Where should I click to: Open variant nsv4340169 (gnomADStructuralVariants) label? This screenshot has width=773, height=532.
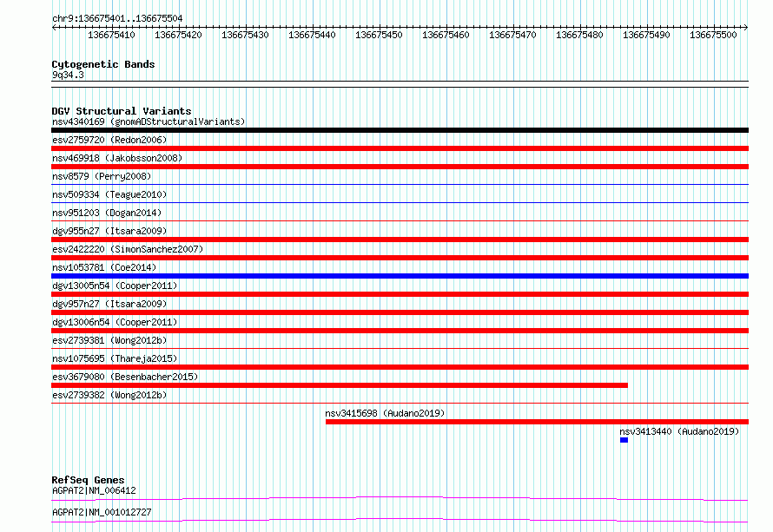click(149, 122)
